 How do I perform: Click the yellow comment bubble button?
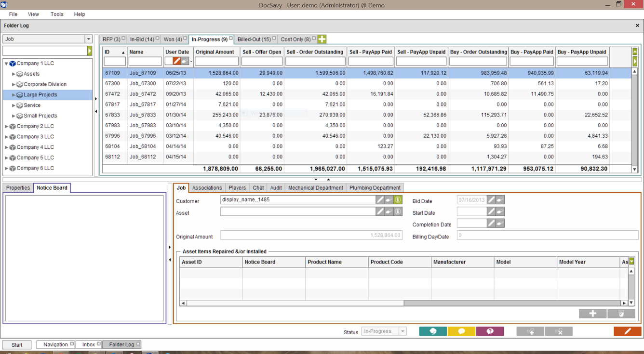click(x=461, y=331)
